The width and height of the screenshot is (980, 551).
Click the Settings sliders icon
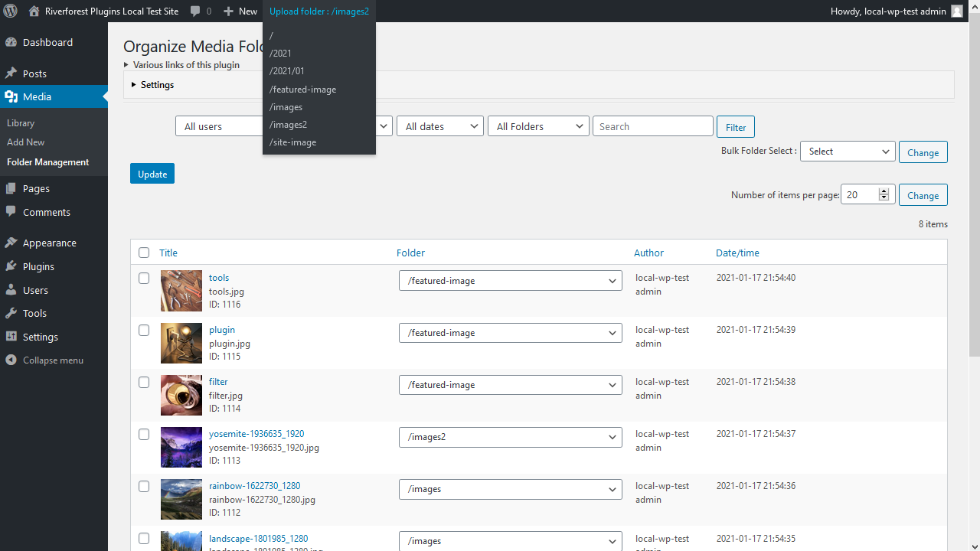pyautogui.click(x=11, y=337)
